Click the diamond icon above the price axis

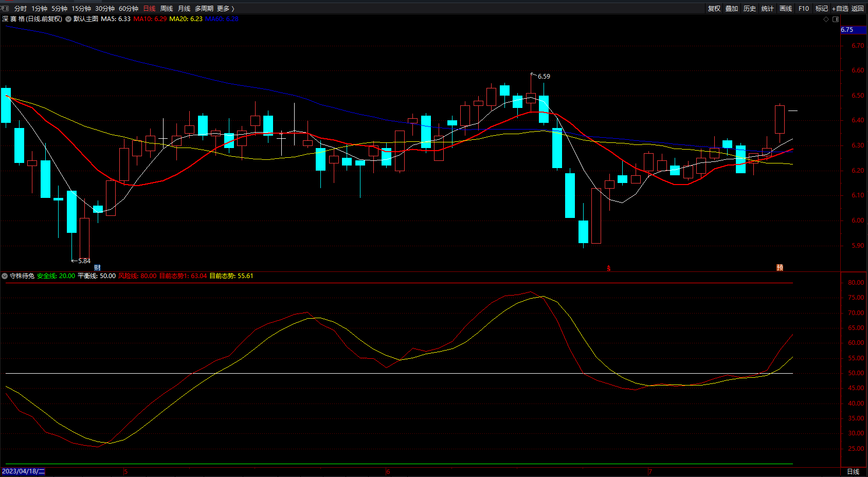coord(826,19)
